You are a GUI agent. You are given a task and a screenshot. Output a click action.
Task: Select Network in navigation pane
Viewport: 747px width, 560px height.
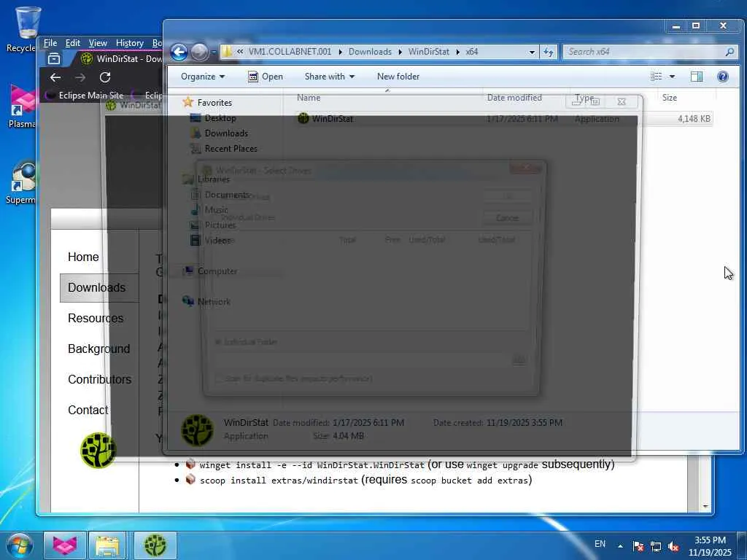206,301
